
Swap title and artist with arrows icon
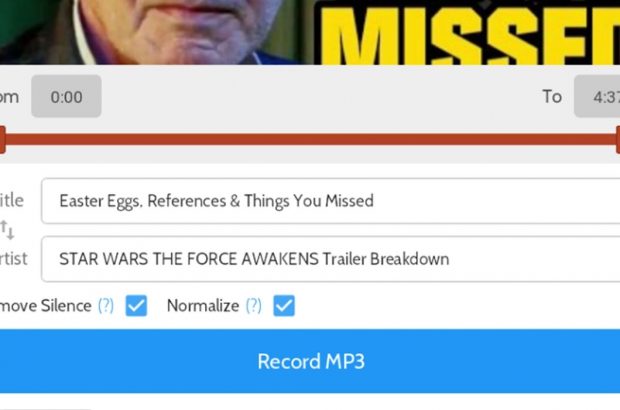pyautogui.click(x=7, y=230)
